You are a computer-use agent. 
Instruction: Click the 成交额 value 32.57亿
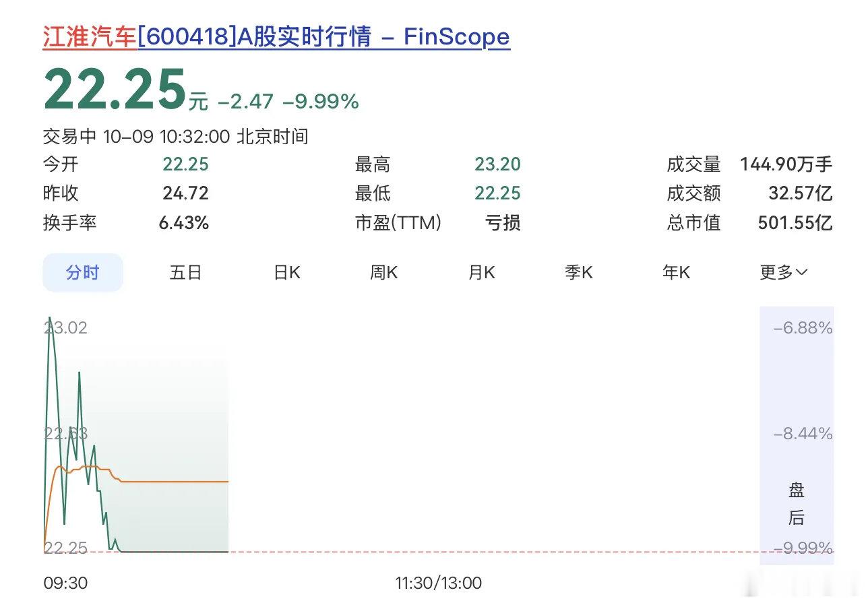coord(801,194)
